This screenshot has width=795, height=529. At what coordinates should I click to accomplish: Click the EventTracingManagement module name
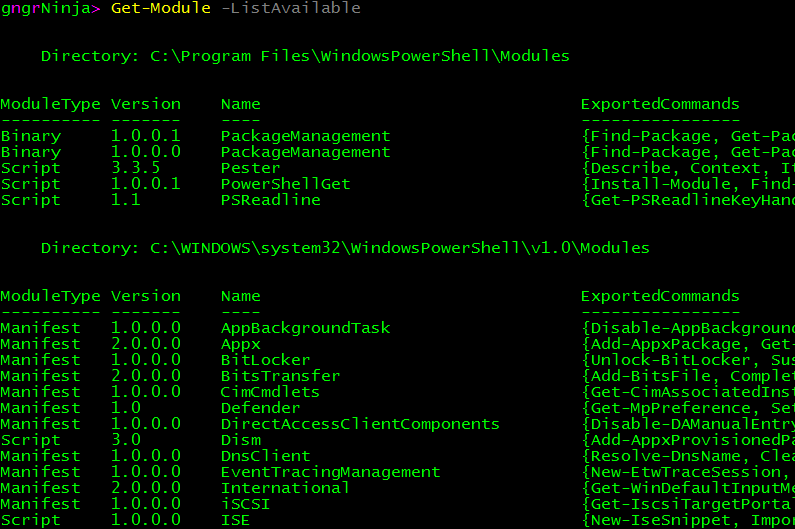330,472
